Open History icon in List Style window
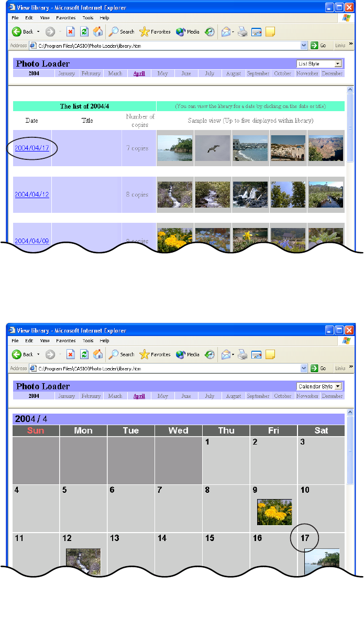This screenshot has height=617, width=364. coord(210,32)
